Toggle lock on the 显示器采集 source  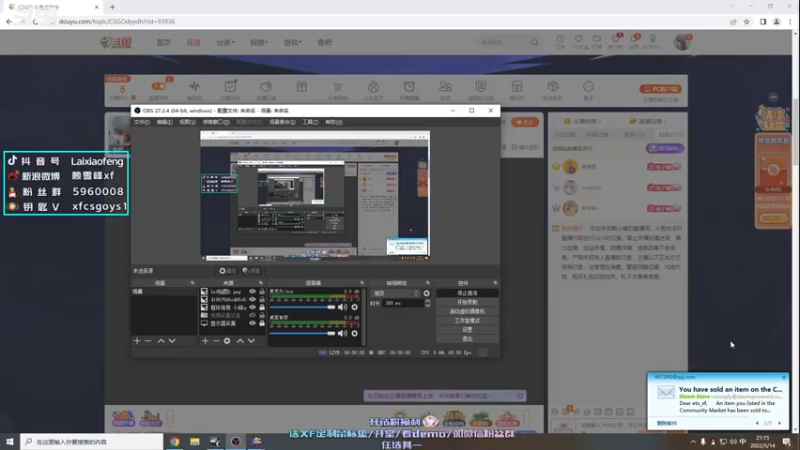tap(262, 323)
